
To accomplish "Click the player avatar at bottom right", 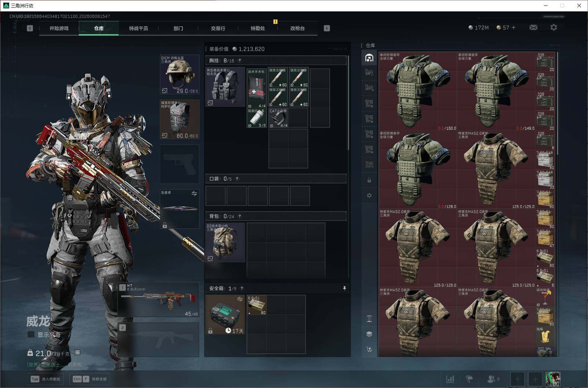I will 553,379.
